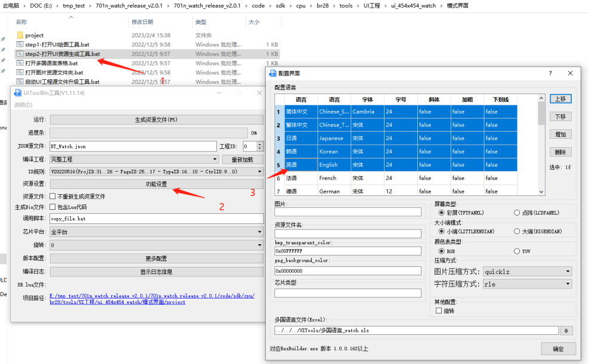Expand the 字符压缩方式 rle dropdown
The height and width of the screenshot is (364, 589).
pos(528,284)
